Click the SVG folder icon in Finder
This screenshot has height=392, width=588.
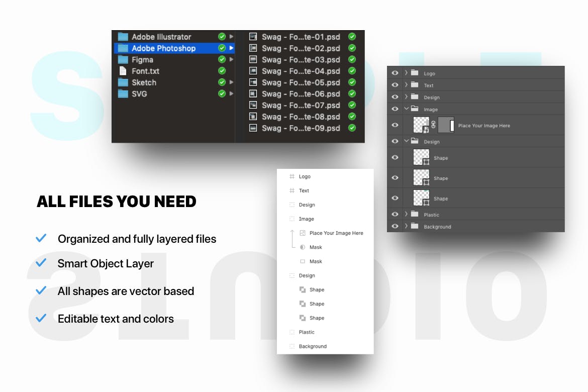coord(123,94)
